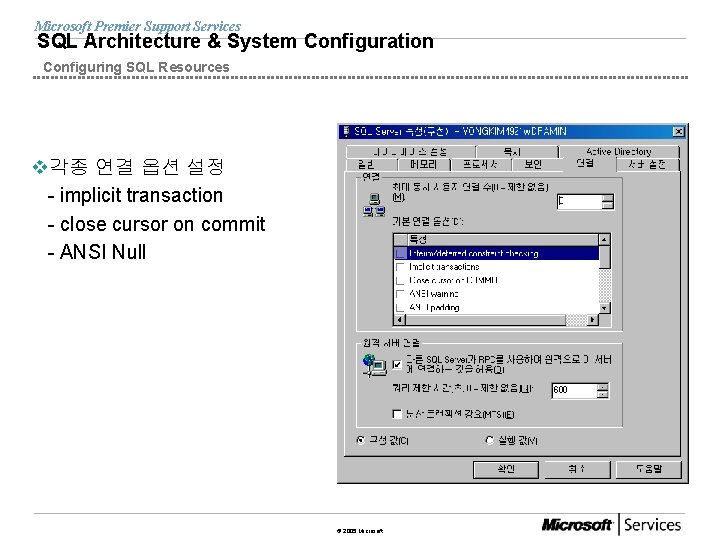Select the Close cursor on COMMIT row text
The image size is (720, 540).
click(x=453, y=280)
